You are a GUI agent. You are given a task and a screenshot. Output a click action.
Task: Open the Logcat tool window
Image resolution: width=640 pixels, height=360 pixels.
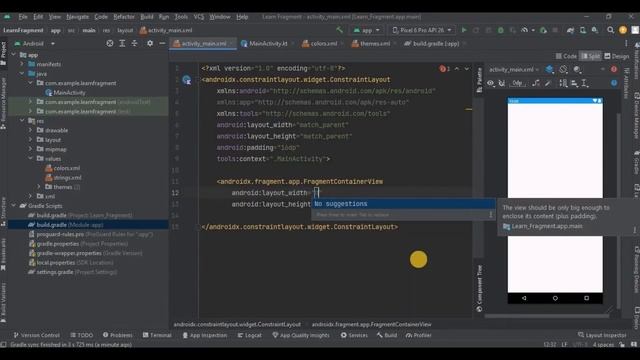click(249, 335)
